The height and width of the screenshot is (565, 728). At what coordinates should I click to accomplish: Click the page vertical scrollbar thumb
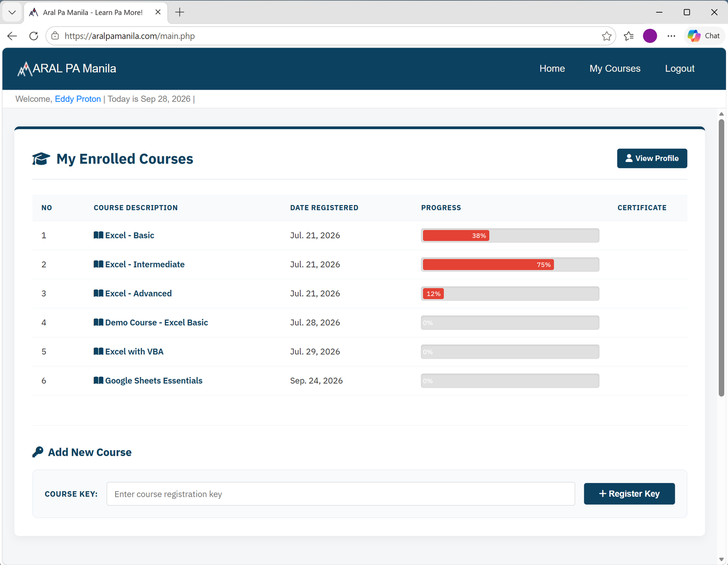(x=721, y=257)
